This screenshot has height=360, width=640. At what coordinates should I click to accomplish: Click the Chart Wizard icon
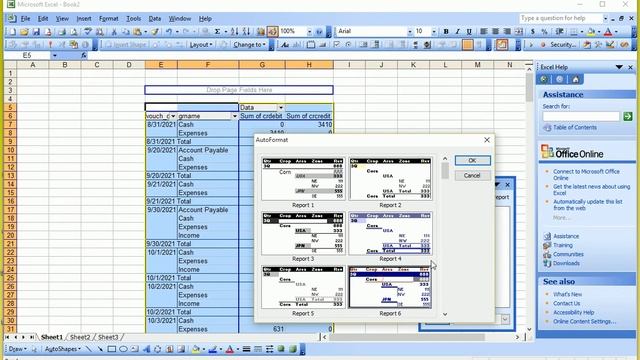[x=260, y=31]
